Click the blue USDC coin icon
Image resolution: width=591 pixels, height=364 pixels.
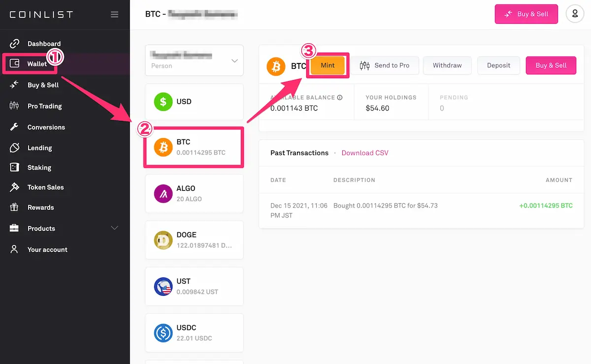click(163, 333)
